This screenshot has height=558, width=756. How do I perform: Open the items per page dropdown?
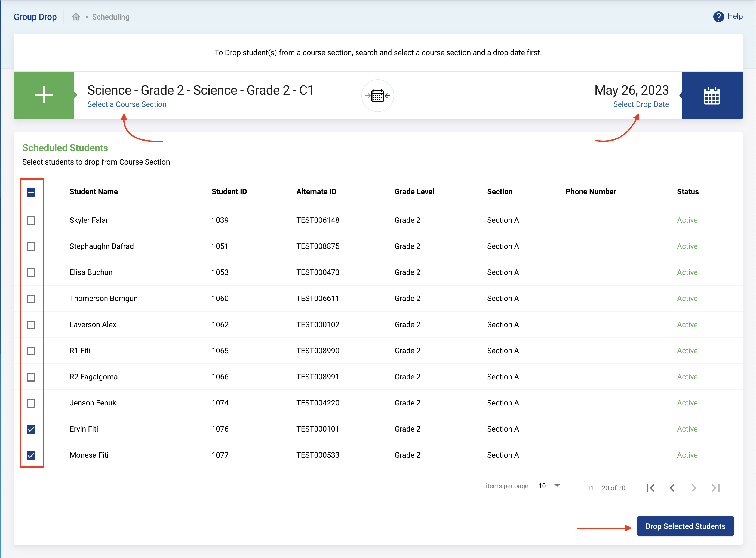(x=549, y=486)
